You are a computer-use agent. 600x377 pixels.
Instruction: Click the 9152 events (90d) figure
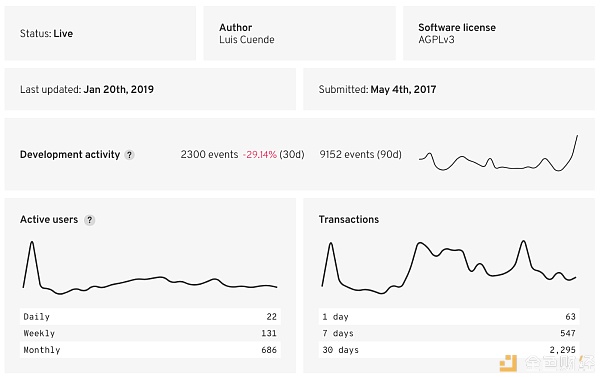(x=360, y=155)
